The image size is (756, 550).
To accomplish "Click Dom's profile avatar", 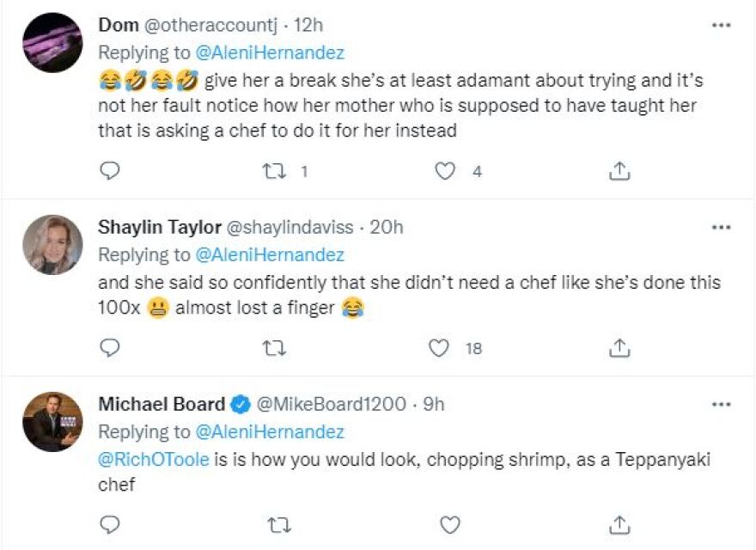I will pos(52,43).
